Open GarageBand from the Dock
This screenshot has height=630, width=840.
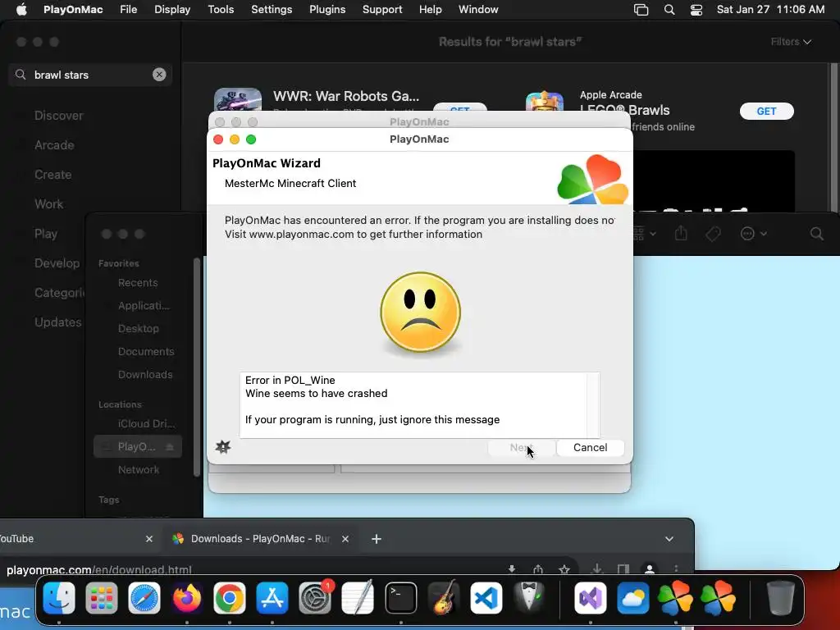(x=444, y=597)
